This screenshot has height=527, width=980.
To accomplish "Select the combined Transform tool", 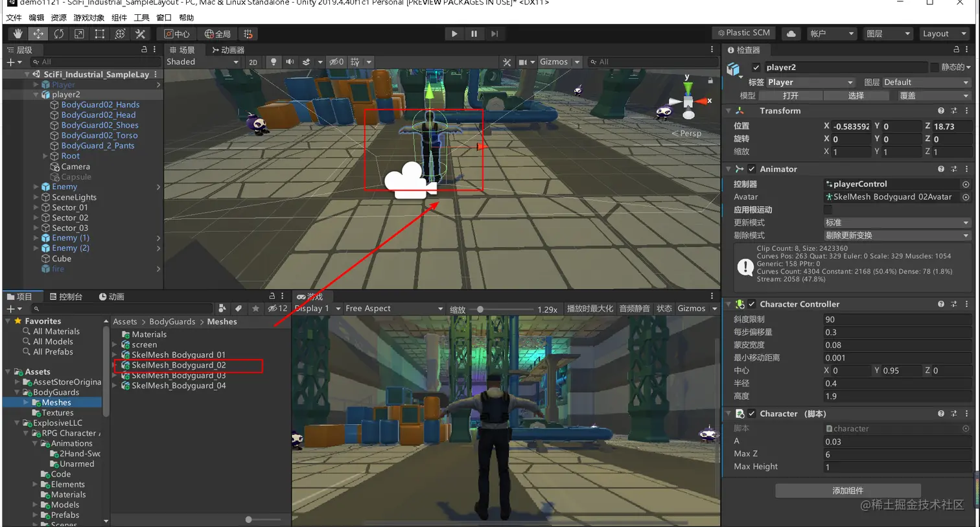I will [x=120, y=34].
